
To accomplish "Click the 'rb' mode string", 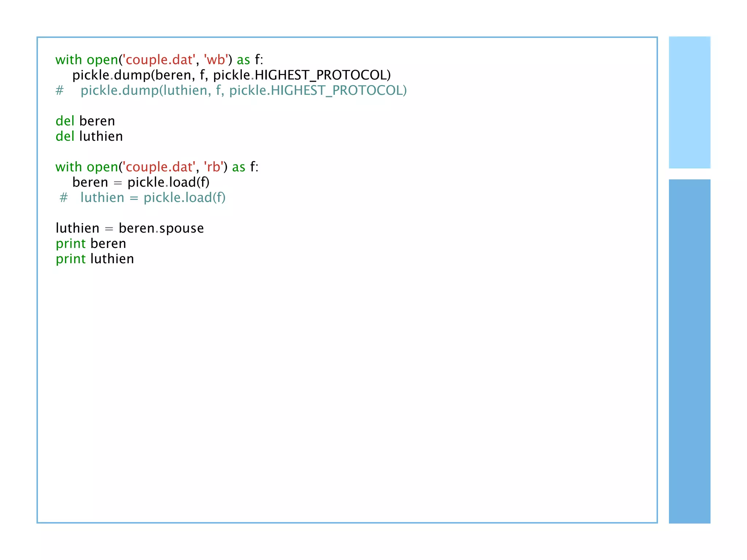I will pyautogui.click(x=213, y=167).
